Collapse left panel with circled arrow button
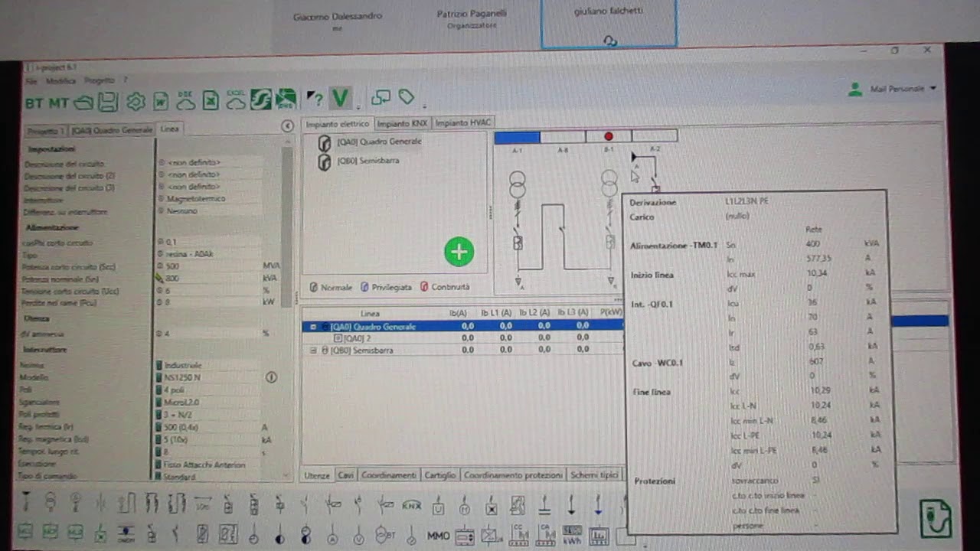Viewport: 980px width, 551px height. [288, 126]
